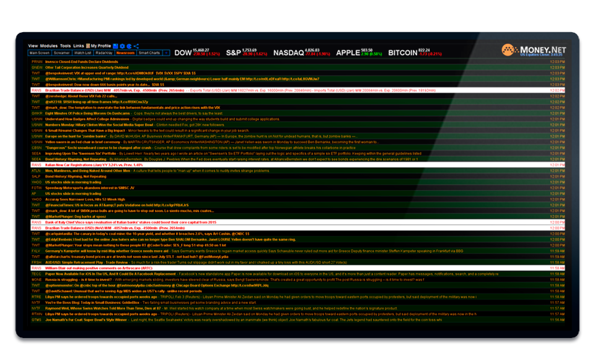Viewport: 595px width, 364px height.
Task: Open YHOO US stocks slide in morning trading
Action: pos(298,182)
